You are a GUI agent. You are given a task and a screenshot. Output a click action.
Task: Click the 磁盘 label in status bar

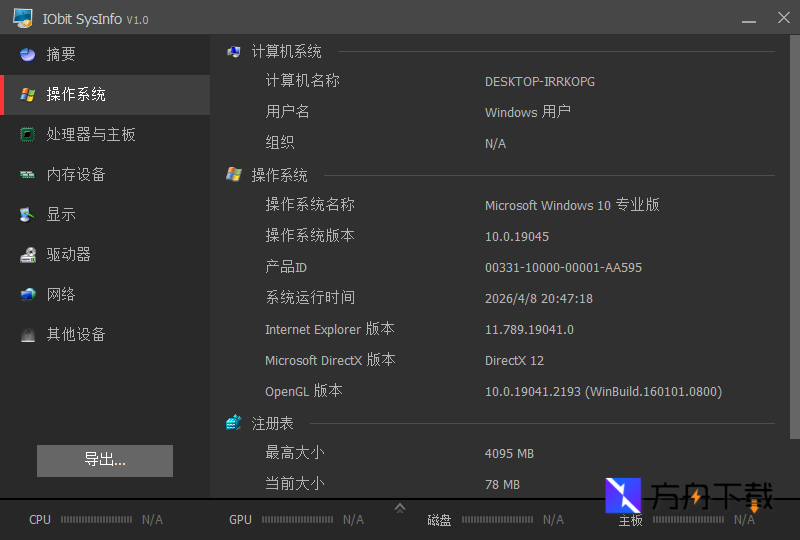point(439,520)
